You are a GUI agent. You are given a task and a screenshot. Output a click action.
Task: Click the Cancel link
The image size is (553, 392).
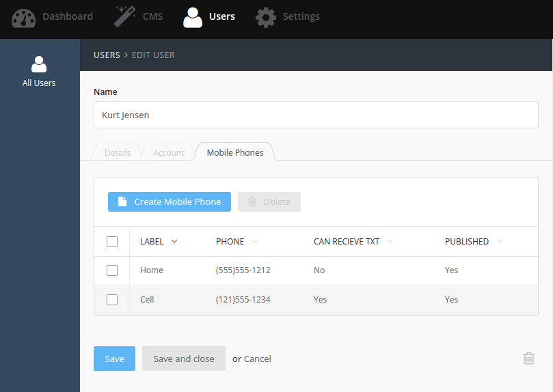pos(258,359)
